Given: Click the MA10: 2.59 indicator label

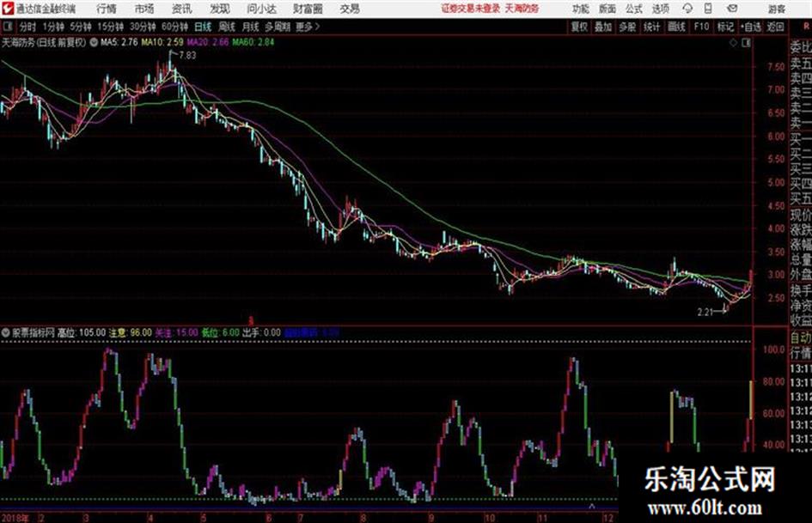Looking at the screenshot, I should [162, 42].
